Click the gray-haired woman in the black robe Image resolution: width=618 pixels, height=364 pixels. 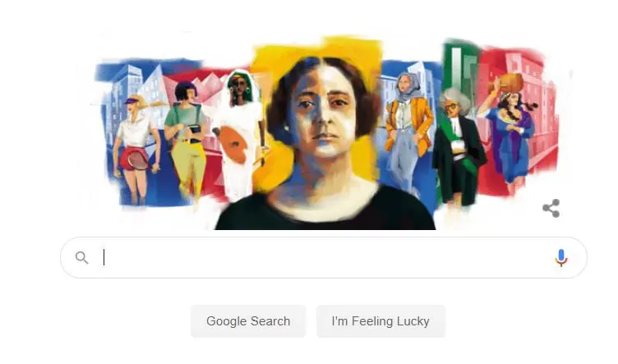click(459, 148)
